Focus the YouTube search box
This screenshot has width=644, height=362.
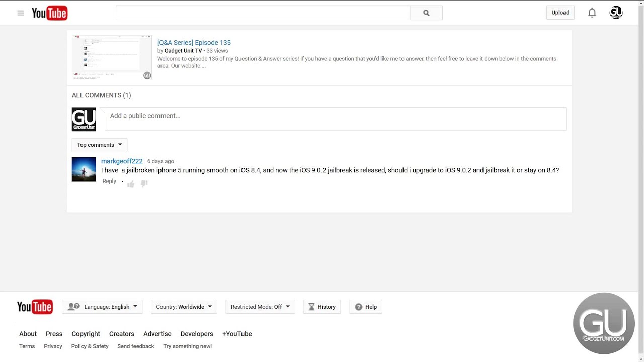[x=263, y=13]
